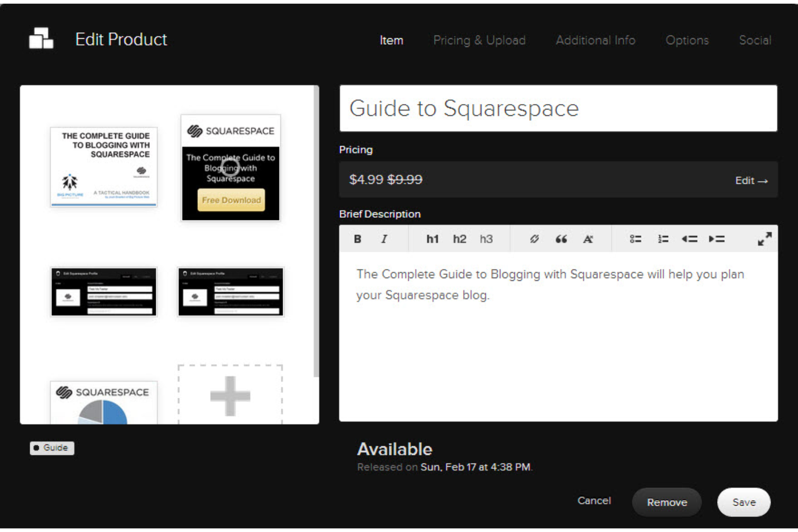798x532 pixels.
Task: Click the struck-through $9.99 price
Action: pyautogui.click(x=405, y=179)
